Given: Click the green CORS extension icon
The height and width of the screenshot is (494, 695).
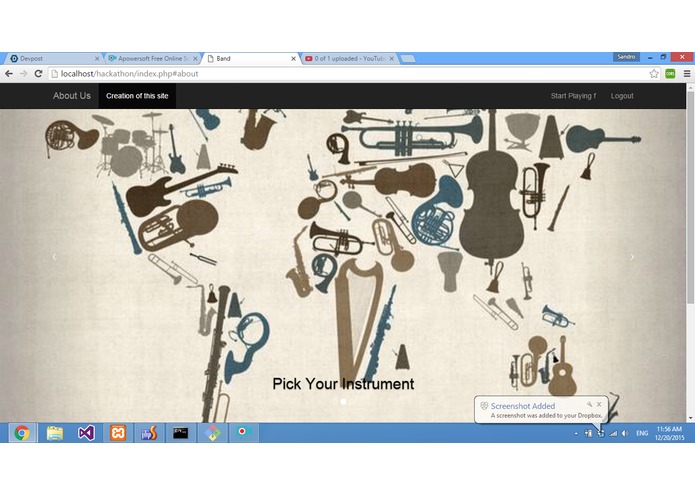Looking at the screenshot, I should coord(670,74).
